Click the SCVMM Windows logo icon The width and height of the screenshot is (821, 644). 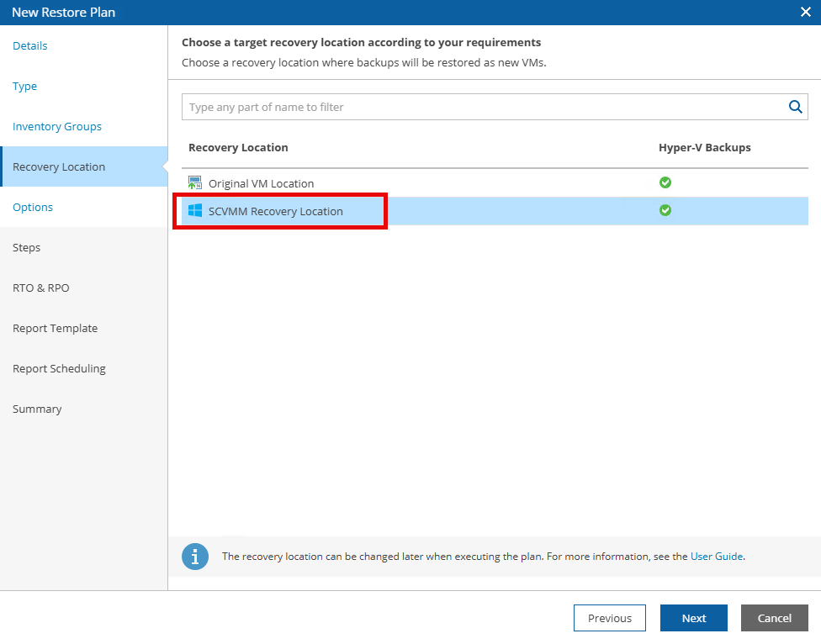click(x=195, y=211)
